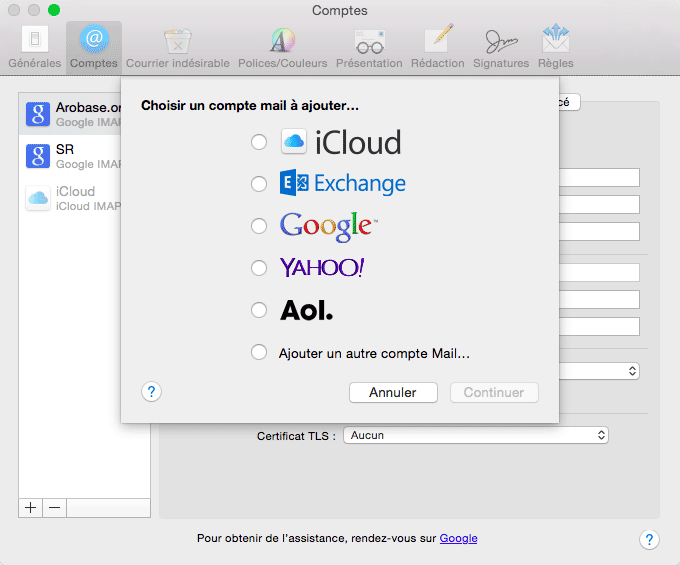Open the partially hidden popup above Certificat TLS
Viewport: 680px width, 565px height.
(x=599, y=371)
